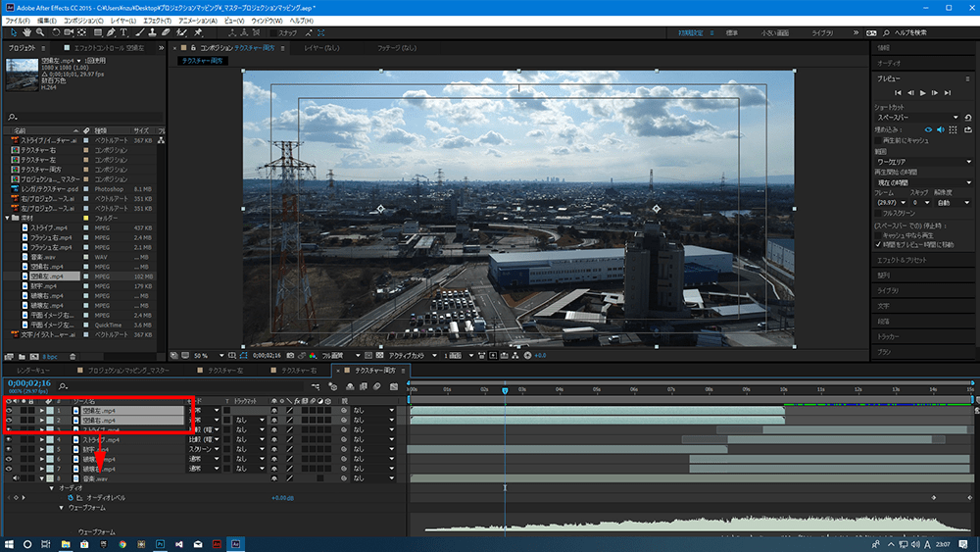Collapse the ウェーブフォーム disclosure triangle

tap(63, 508)
